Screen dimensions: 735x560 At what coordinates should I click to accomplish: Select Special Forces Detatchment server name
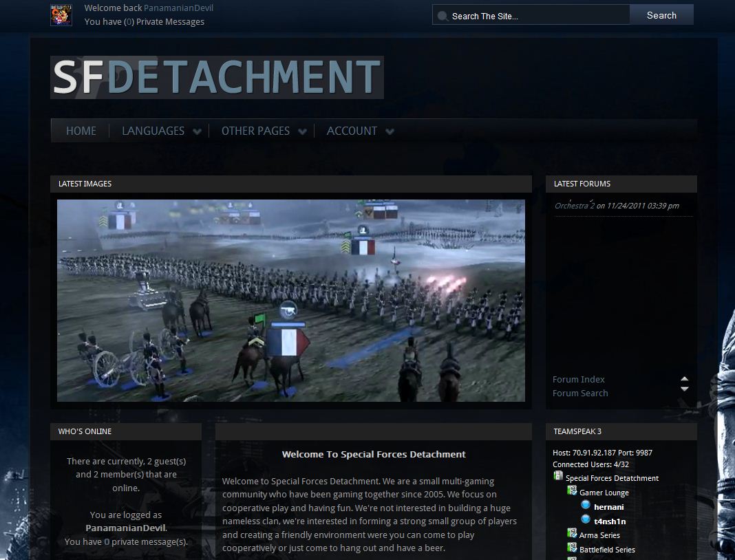click(612, 478)
